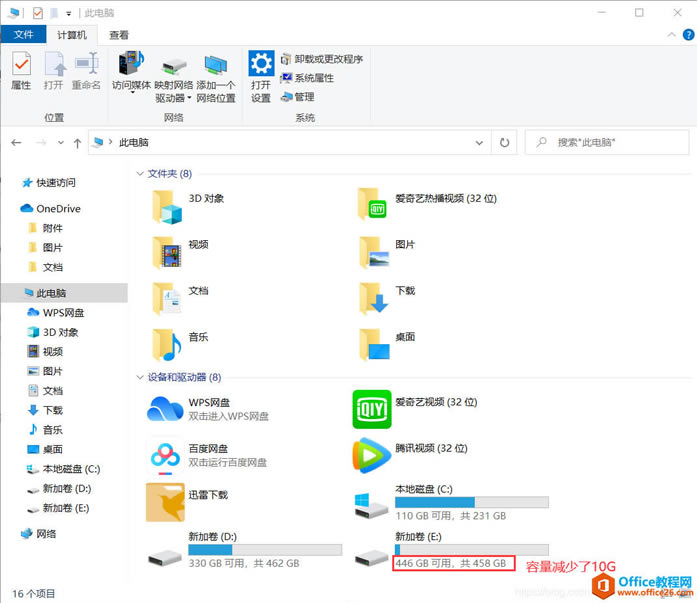This screenshot has height=603, width=697.
Task: Switch to the Computer (计算机) tab
Action: (x=72, y=35)
